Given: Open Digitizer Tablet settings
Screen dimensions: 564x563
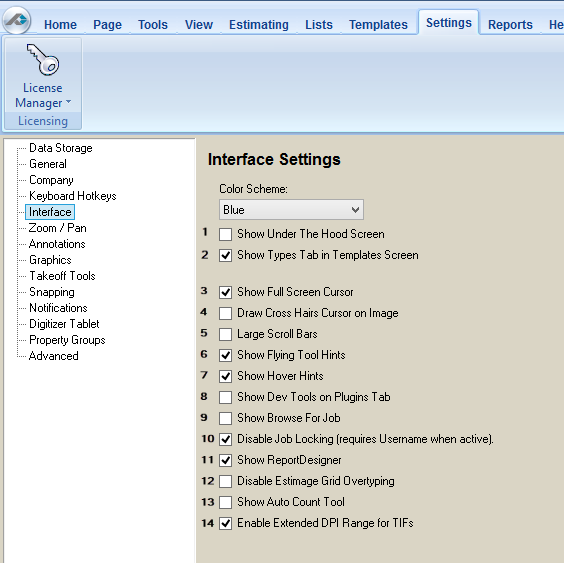Looking at the screenshot, I should (64, 324).
